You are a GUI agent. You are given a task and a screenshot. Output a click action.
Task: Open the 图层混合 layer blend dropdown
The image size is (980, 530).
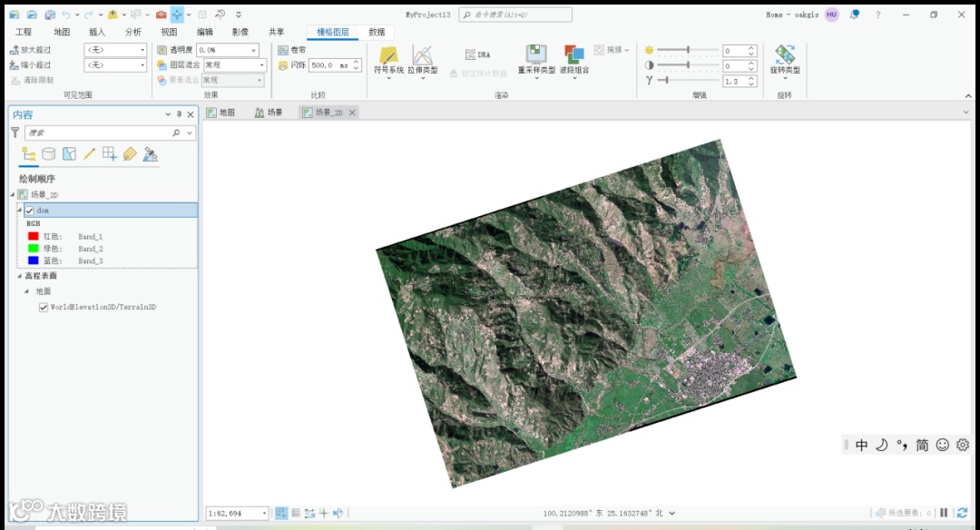pyautogui.click(x=262, y=65)
